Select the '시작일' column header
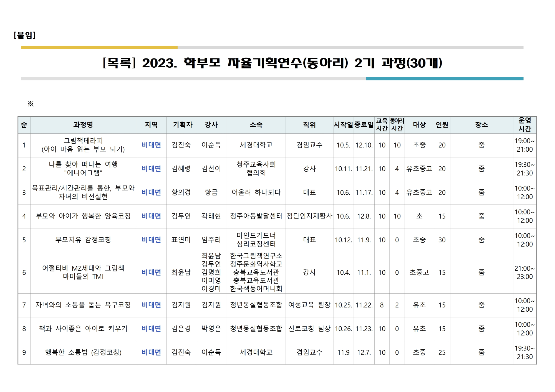Screen dimensions: 555x392 (344, 125)
